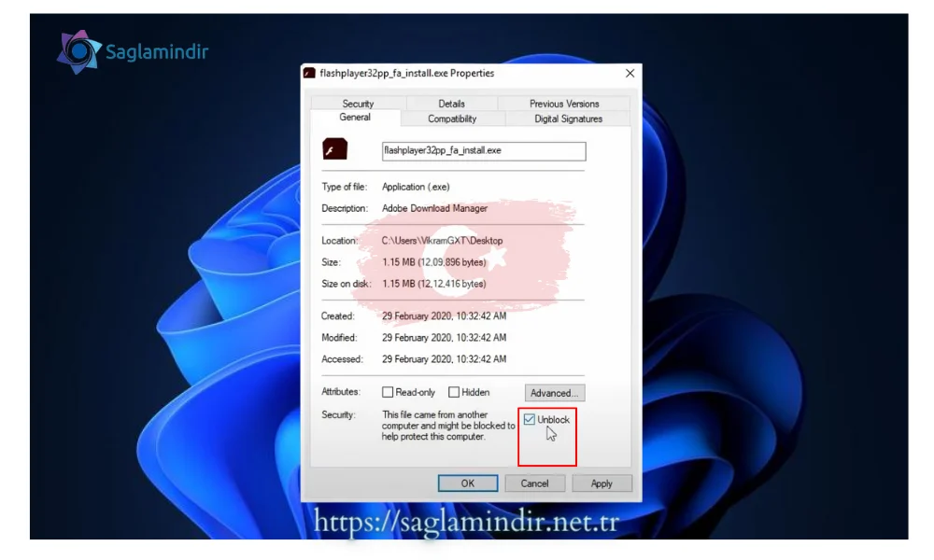Switch to the Details tab
934x560 pixels.
pyautogui.click(x=451, y=103)
